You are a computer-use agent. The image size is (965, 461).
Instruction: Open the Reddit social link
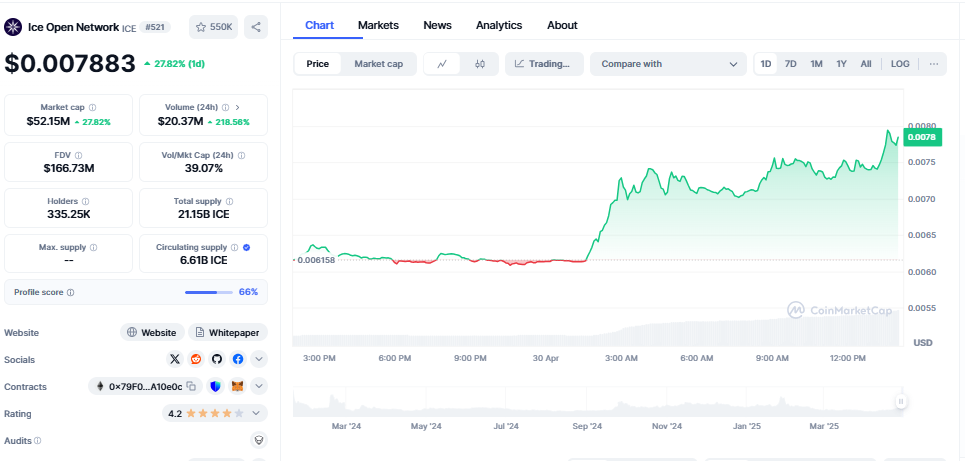196,359
